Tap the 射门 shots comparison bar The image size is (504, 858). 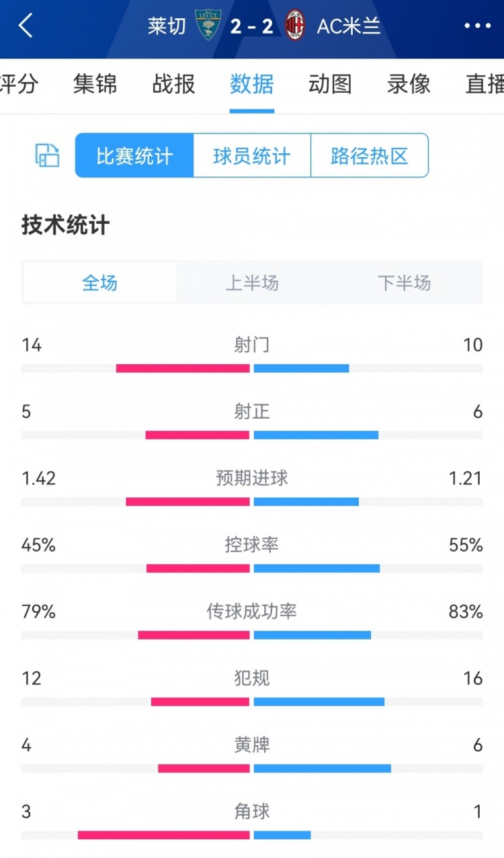coord(252,366)
